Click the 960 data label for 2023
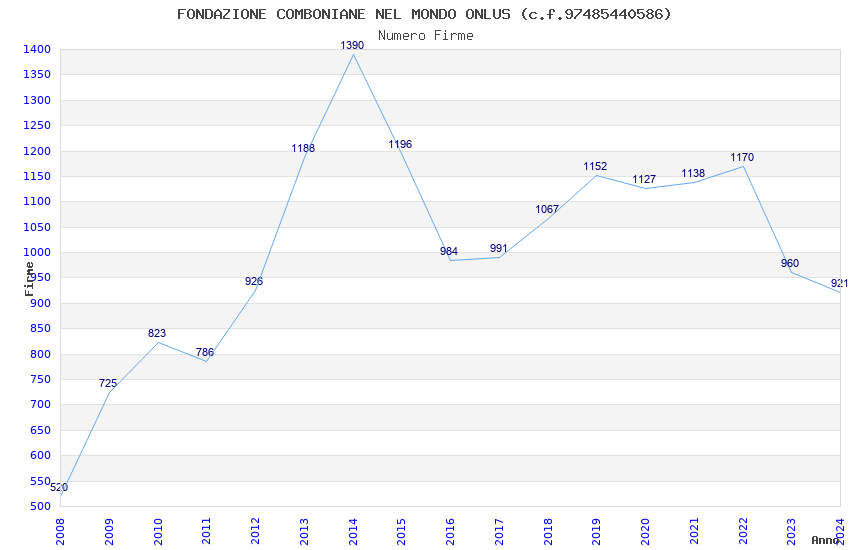Viewport: 850px width, 550px height. point(790,263)
